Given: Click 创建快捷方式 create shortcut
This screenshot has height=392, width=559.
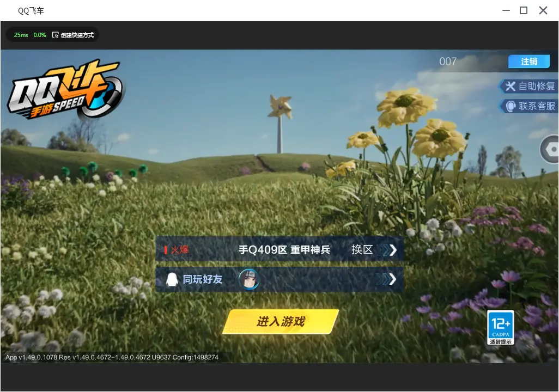Looking at the screenshot, I should click(77, 35).
